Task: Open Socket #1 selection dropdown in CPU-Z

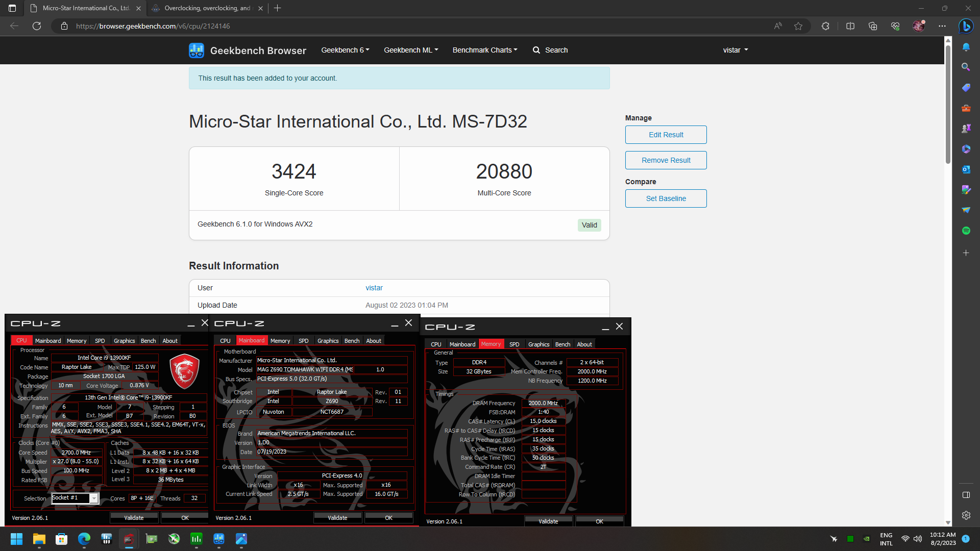Action: click(94, 498)
